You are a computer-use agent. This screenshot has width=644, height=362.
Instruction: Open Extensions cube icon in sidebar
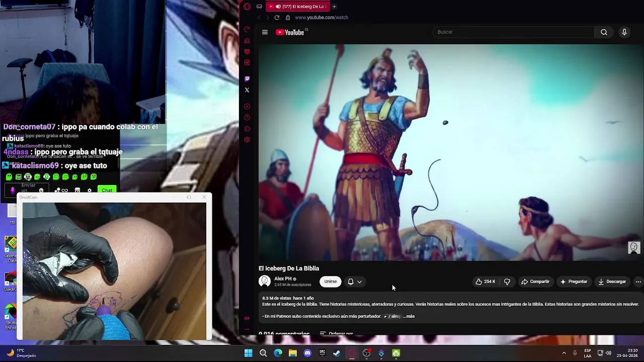(247, 129)
